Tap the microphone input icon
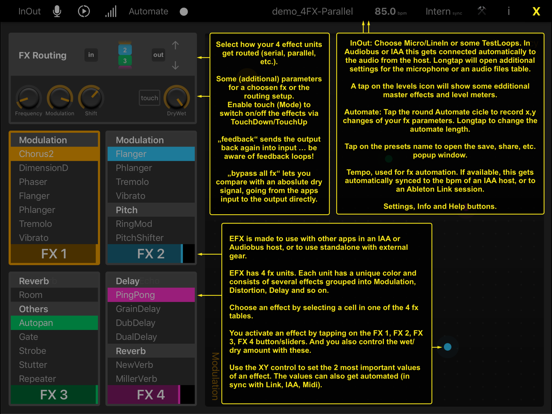This screenshot has width=552, height=414. 57,11
